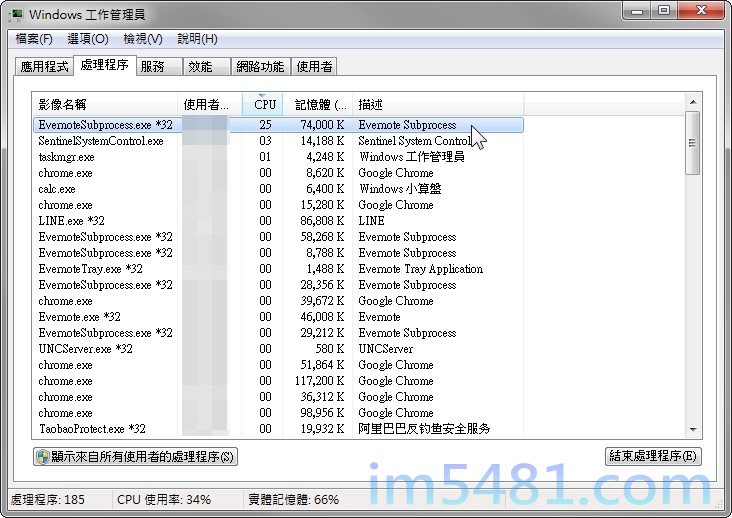
Task: Sort by 影像名稱 column header
Action: point(105,105)
